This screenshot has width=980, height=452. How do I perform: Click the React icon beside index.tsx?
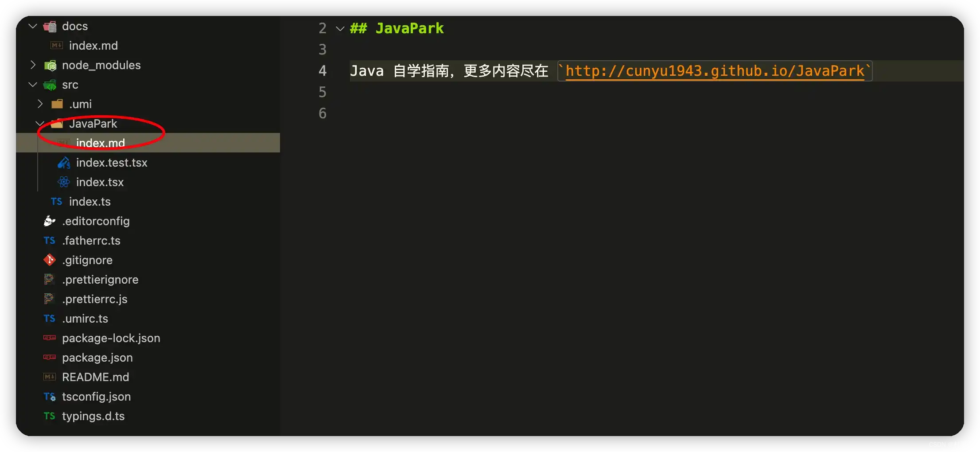[x=64, y=182]
